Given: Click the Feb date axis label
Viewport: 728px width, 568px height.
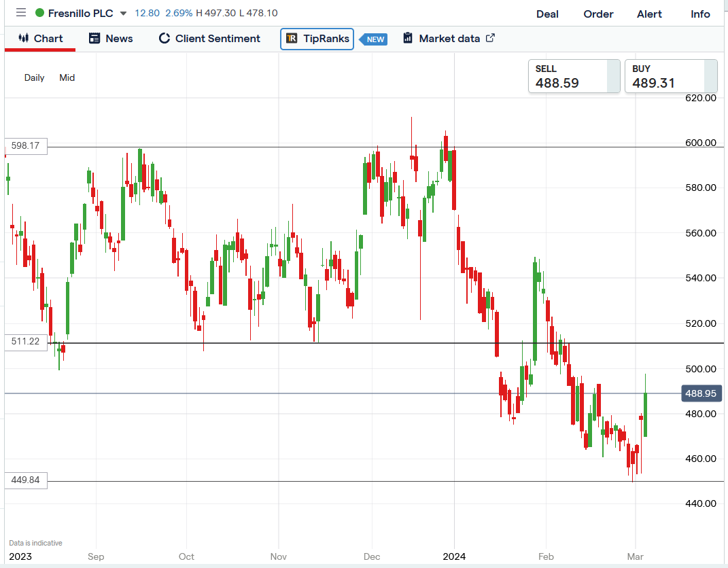Looking at the screenshot, I should 546,556.
